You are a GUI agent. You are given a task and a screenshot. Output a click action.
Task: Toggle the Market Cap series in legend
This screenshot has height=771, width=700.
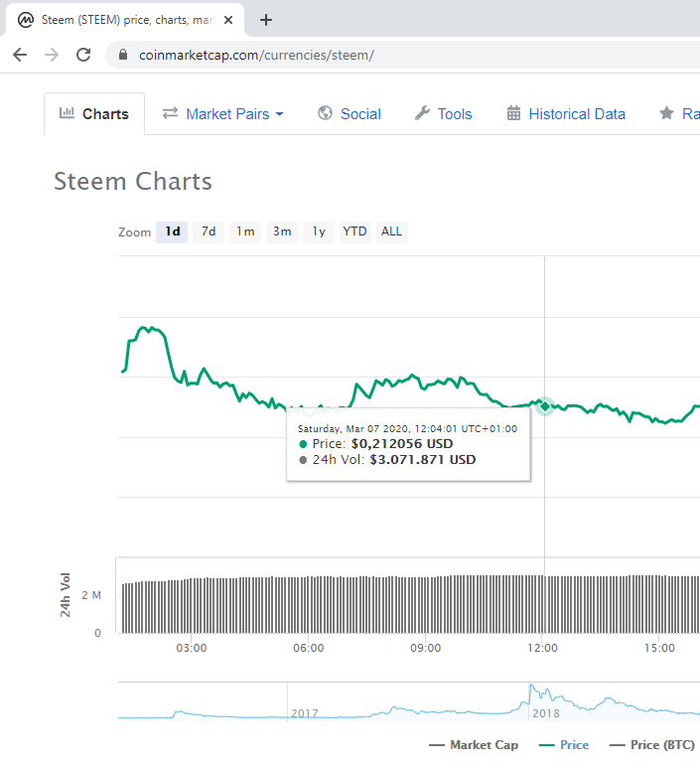click(x=474, y=745)
